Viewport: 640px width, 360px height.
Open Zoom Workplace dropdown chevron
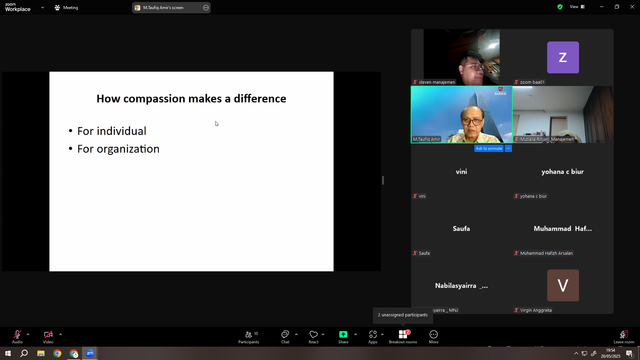(x=42, y=7)
